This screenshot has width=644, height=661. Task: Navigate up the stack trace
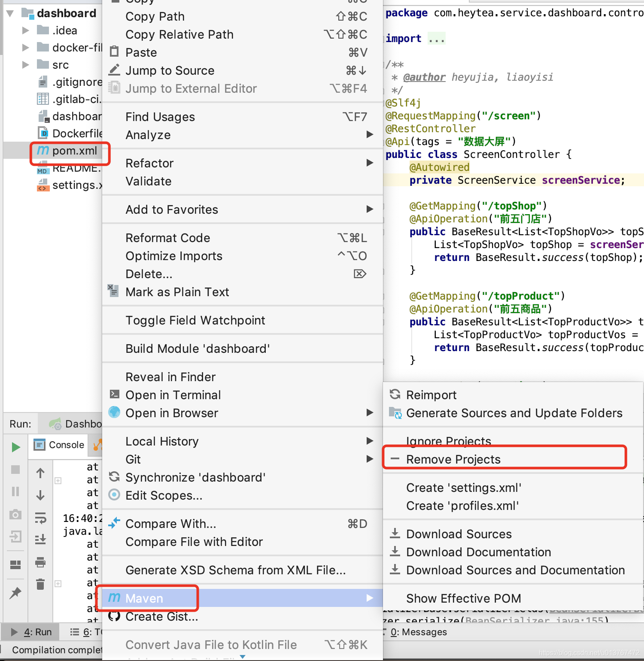(x=40, y=472)
